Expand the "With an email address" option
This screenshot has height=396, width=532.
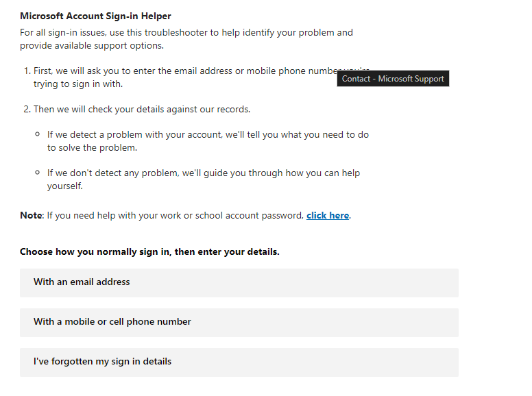pos(239,283)
